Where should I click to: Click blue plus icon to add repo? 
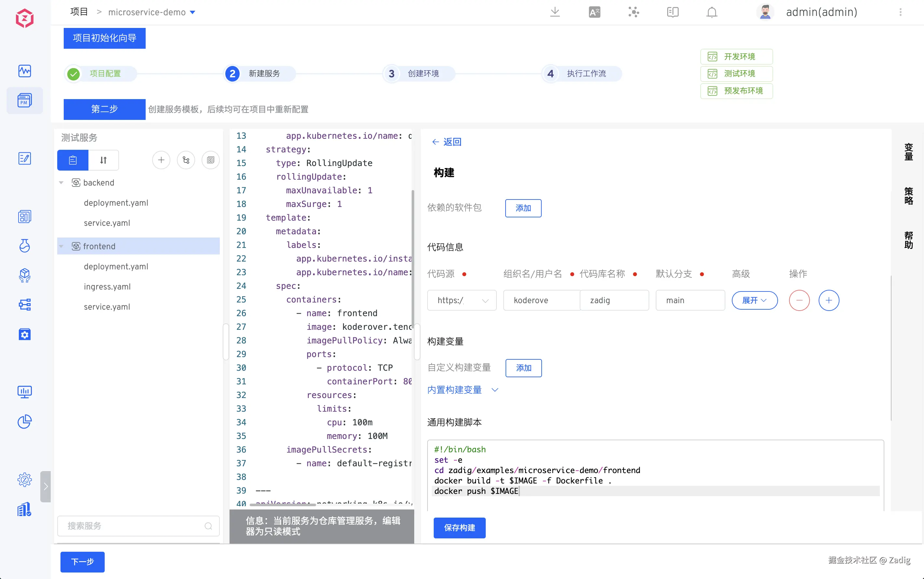829,300
